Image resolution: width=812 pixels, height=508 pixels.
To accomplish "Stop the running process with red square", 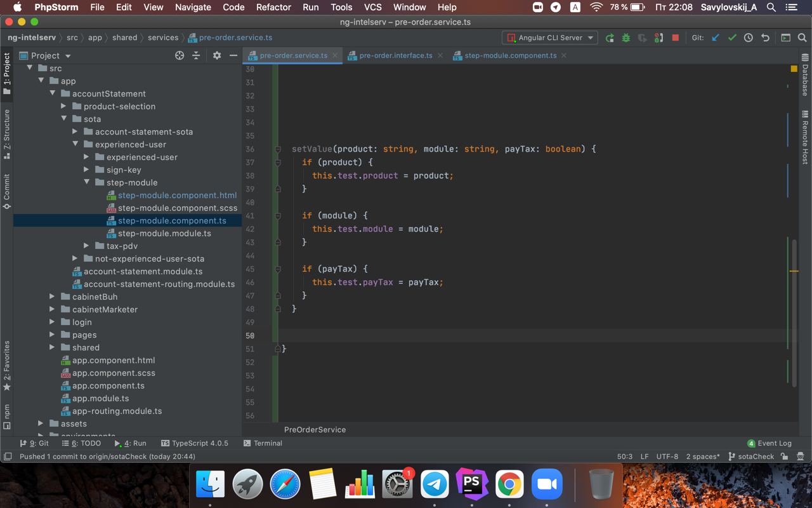I will pos(675,37).
